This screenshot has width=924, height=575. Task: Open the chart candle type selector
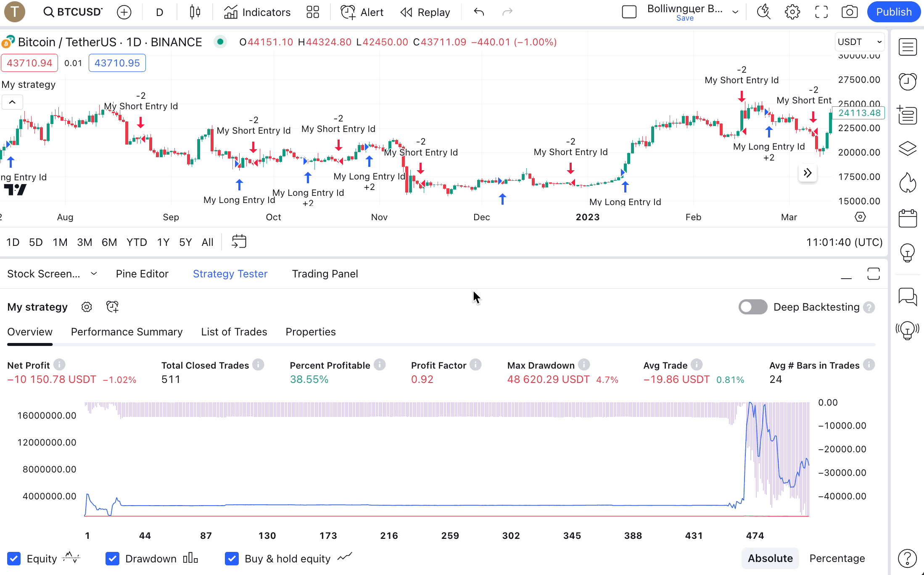[194, 12]
